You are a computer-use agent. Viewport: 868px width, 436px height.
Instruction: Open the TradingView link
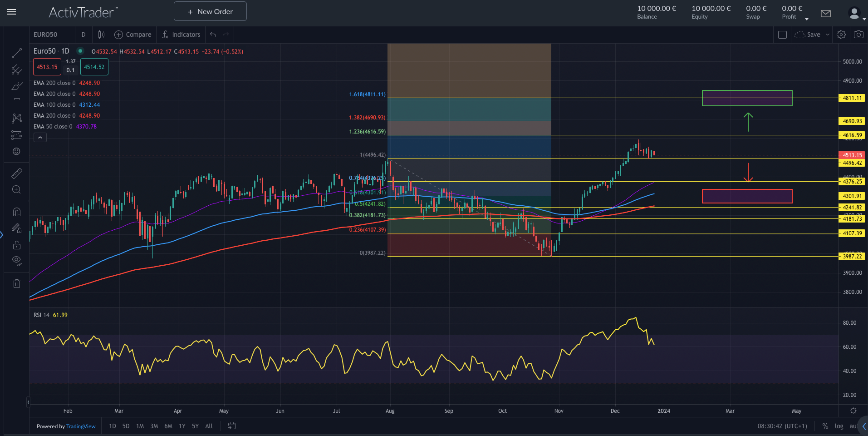click(81, 426)
